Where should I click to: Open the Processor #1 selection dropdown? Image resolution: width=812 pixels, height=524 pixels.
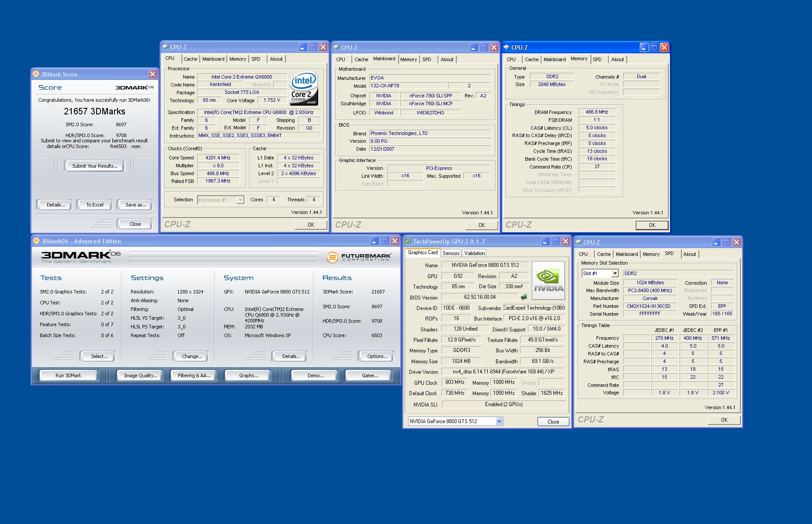[x=240, y=200]
